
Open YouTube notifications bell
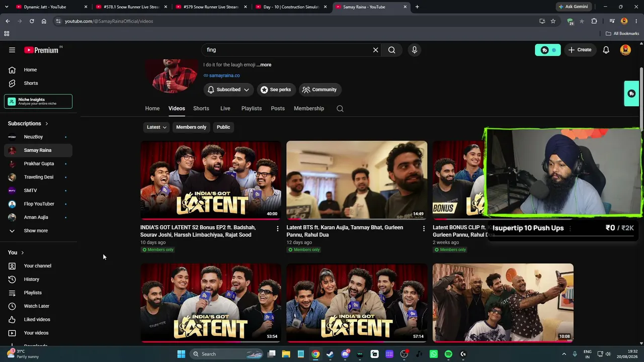click(x=606, y=50)
